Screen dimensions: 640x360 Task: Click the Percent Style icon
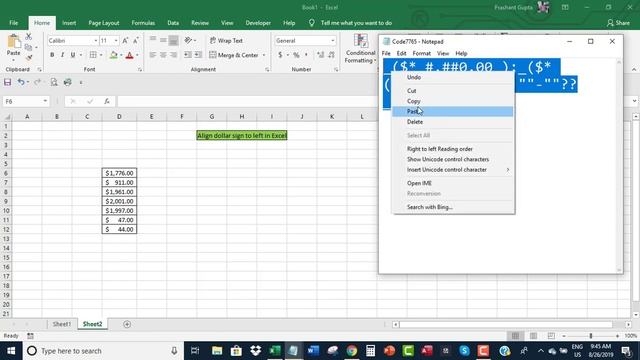point(296,55)
